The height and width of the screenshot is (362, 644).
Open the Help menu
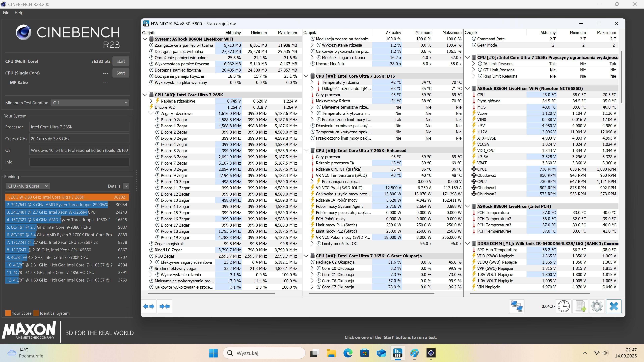(19, 13)
